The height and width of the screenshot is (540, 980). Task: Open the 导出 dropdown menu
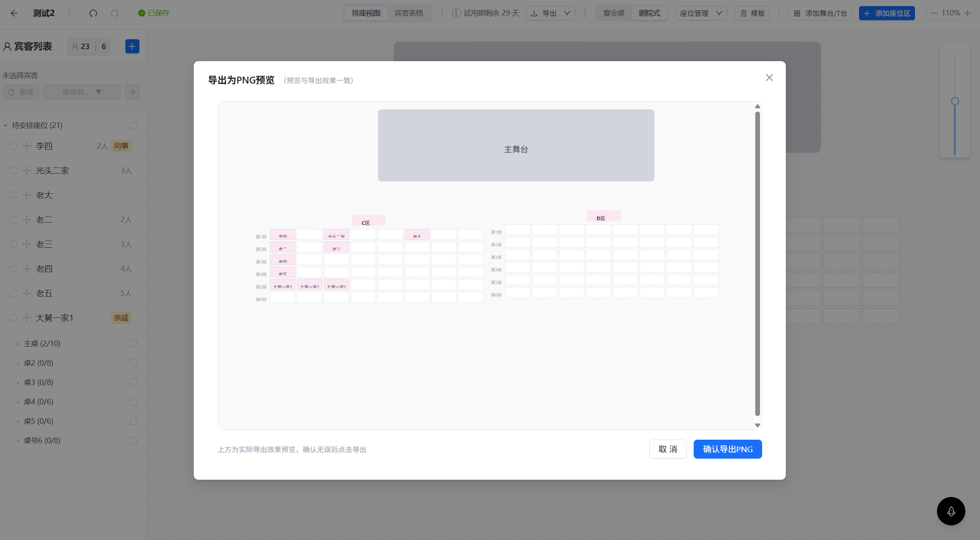(x=551, y=13)
